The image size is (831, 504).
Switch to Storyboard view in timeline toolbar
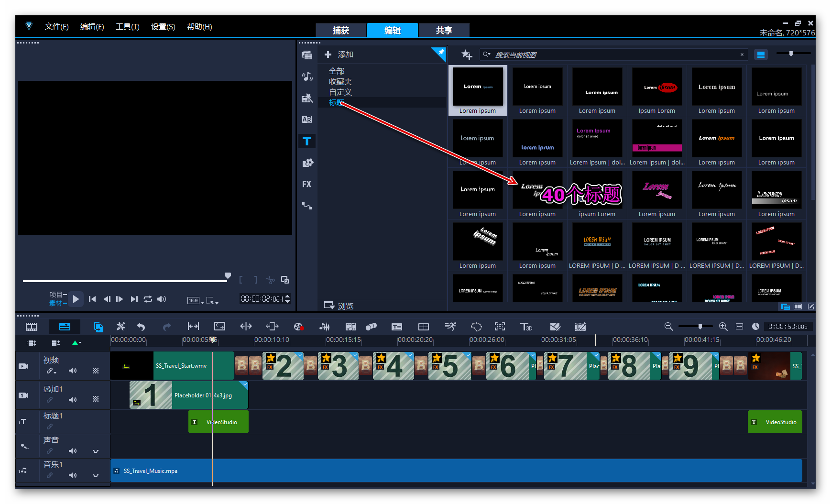click(32, 327)
